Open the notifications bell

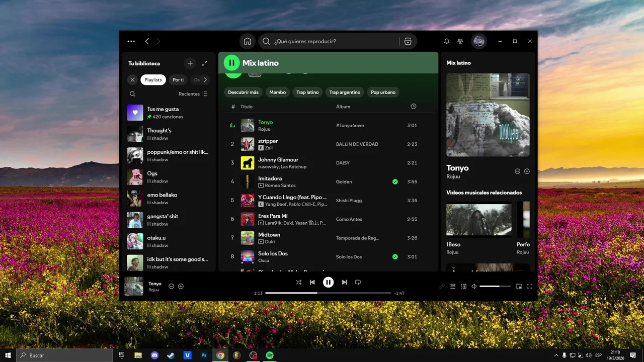click(x=447, y=41)
